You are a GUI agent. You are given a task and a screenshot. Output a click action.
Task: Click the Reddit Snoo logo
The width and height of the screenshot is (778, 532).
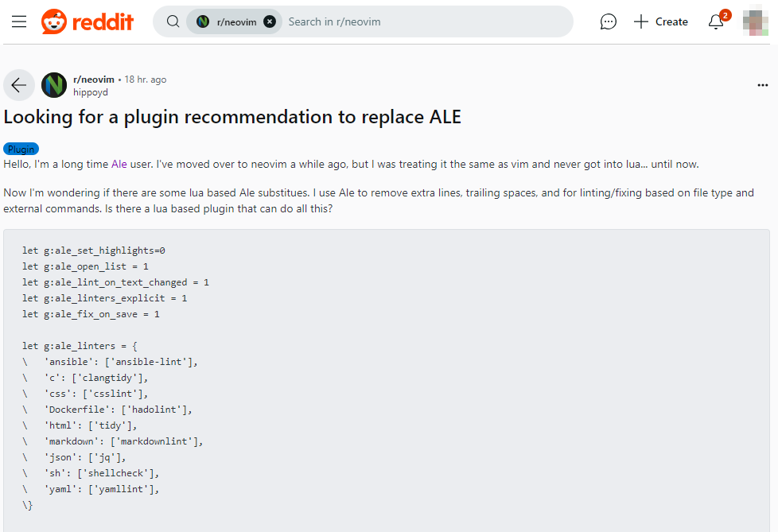click(x=53, y=21)
